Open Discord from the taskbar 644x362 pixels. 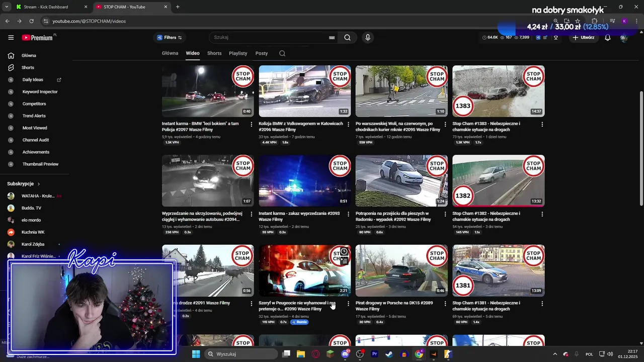345,354
